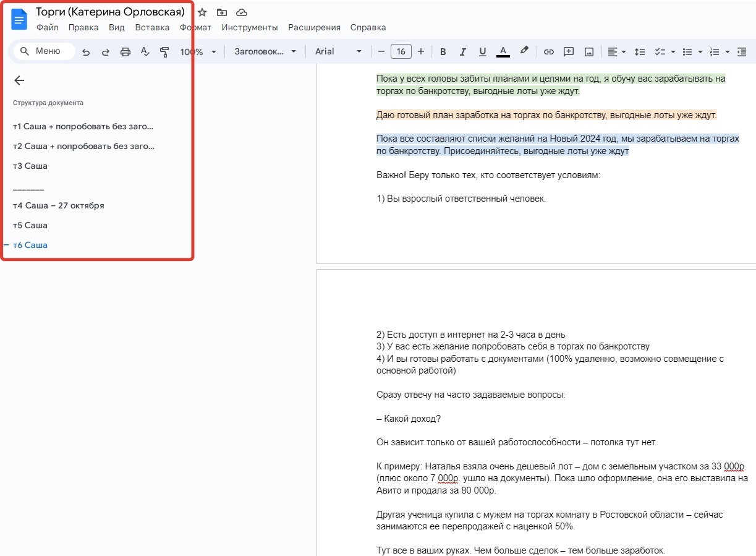Jump to outline heading т2 Саша

83,146
